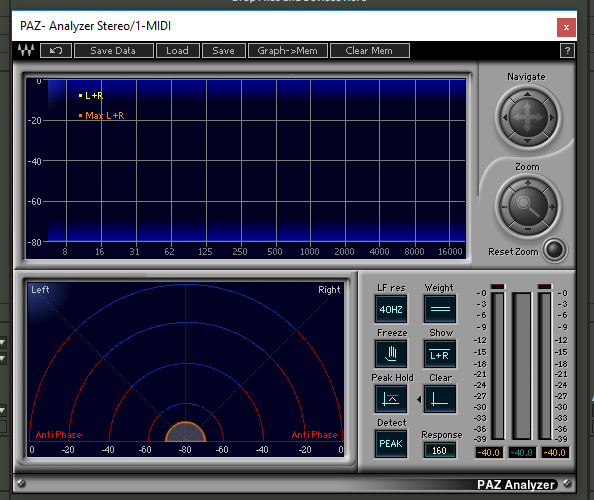Click center meter teal -40.0 readout

pos(522,452)
